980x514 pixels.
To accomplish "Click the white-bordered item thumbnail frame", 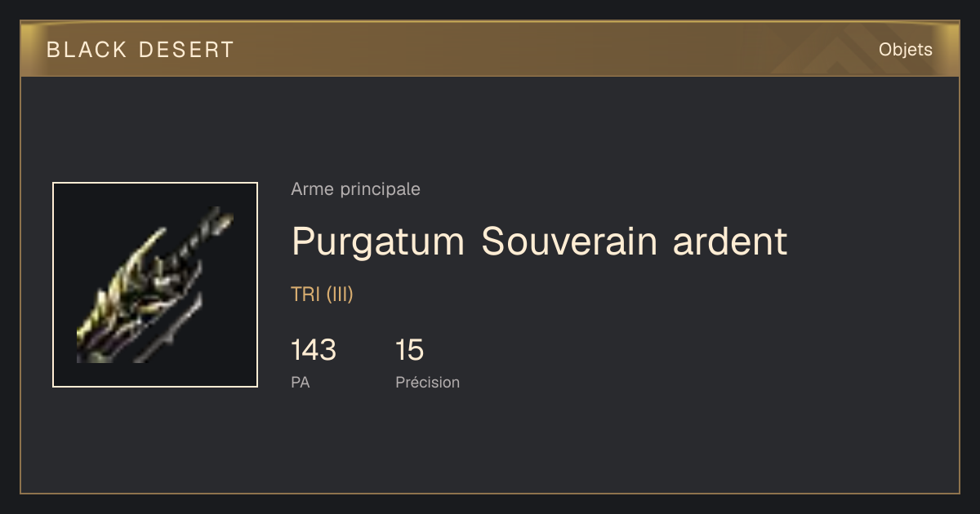I will coord(155,285).
